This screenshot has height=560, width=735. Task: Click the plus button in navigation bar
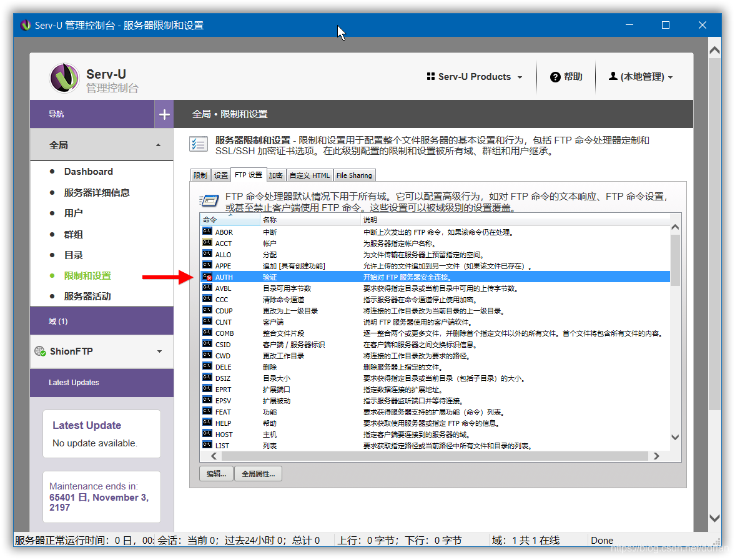tap(164, 114)
